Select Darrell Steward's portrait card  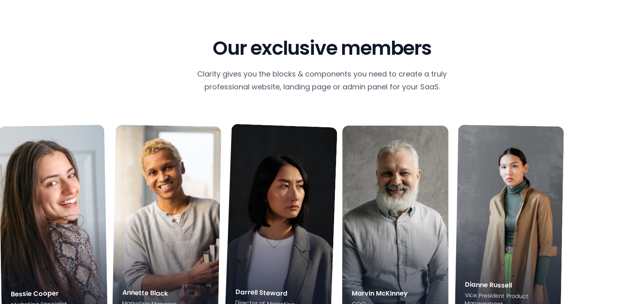281,214
